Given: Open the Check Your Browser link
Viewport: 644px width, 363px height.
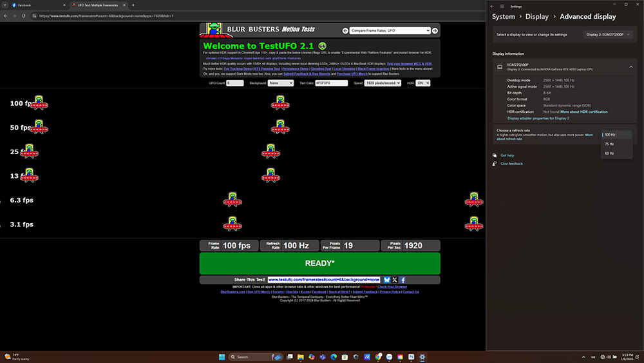Looking at the screenshot, I should click(x=392, y=287).
